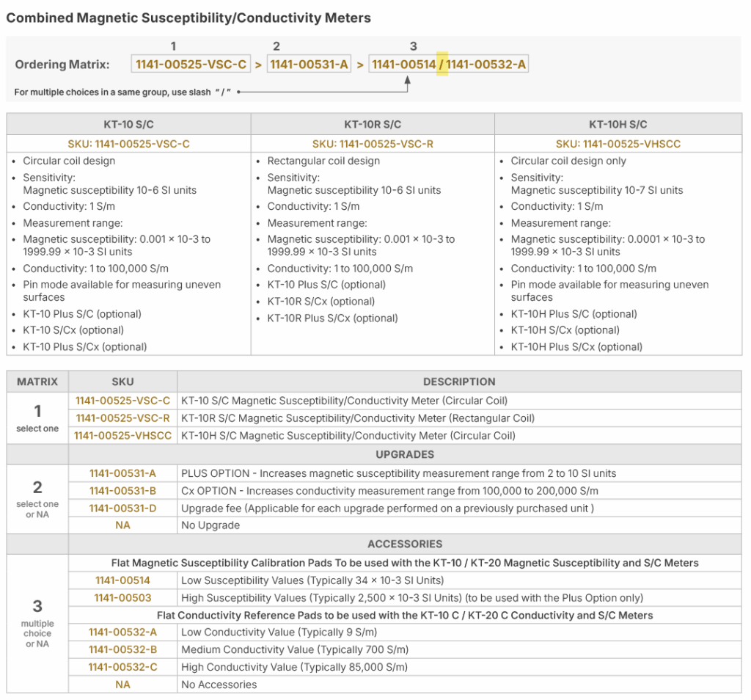This screenshot has width=751, height=700.
Task: Click the 'KT-10 S/C' column header
Action: coord(128,124)
